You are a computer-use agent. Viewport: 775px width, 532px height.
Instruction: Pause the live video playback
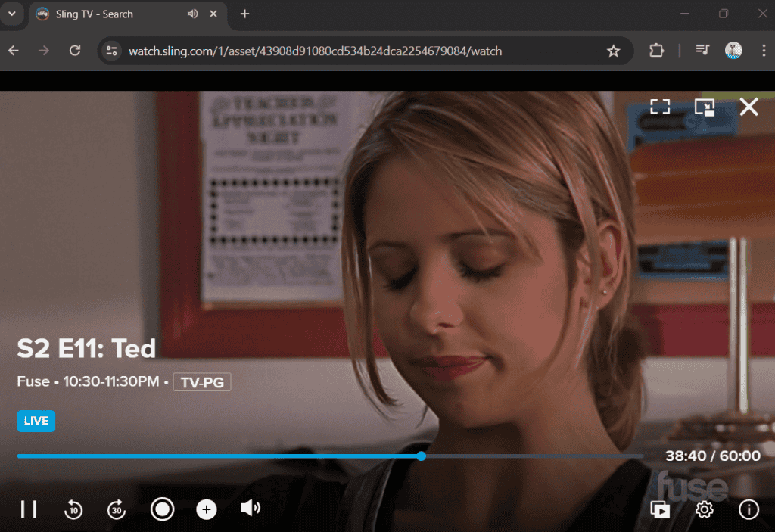tap(29, 509)
